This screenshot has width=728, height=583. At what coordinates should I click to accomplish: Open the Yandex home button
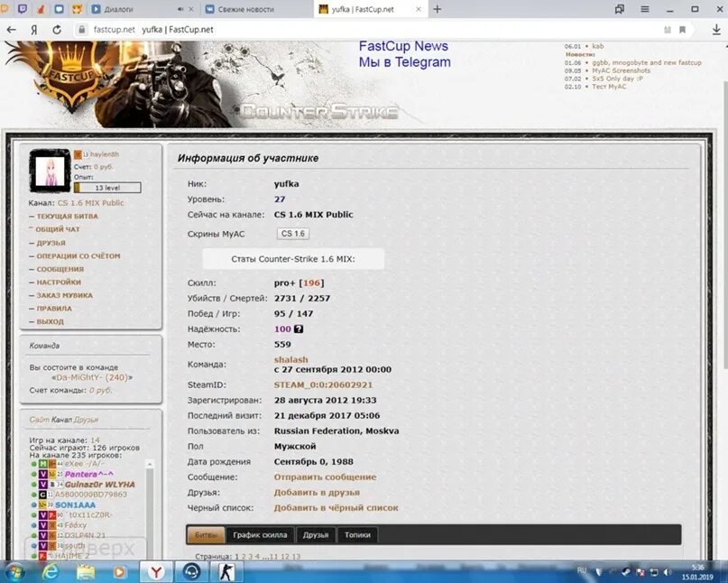click(x=34, y=30)
